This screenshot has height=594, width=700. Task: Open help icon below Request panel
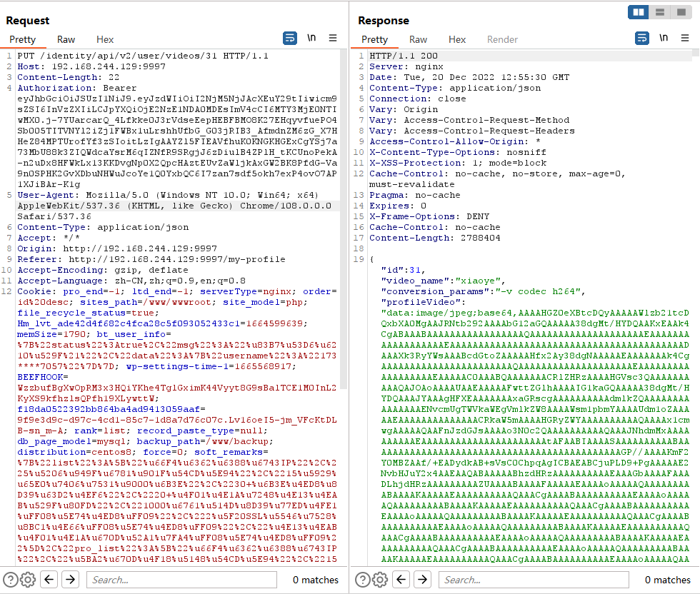11,580
